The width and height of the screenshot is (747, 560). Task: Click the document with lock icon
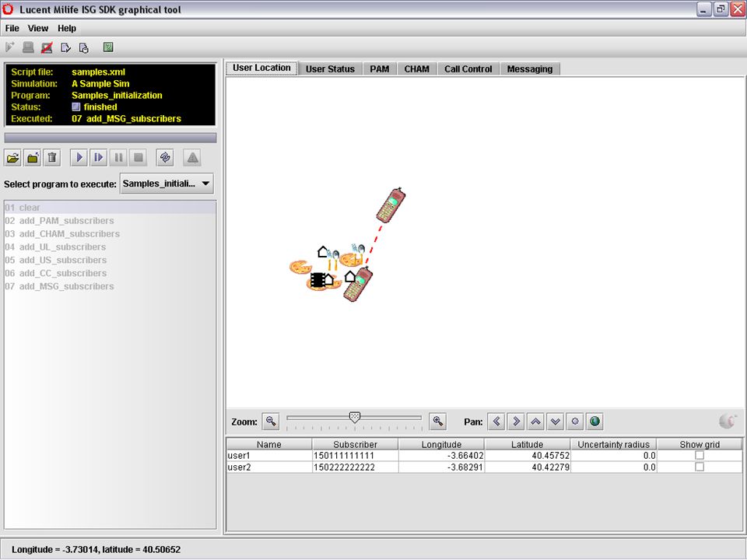[x=84, y=47]
